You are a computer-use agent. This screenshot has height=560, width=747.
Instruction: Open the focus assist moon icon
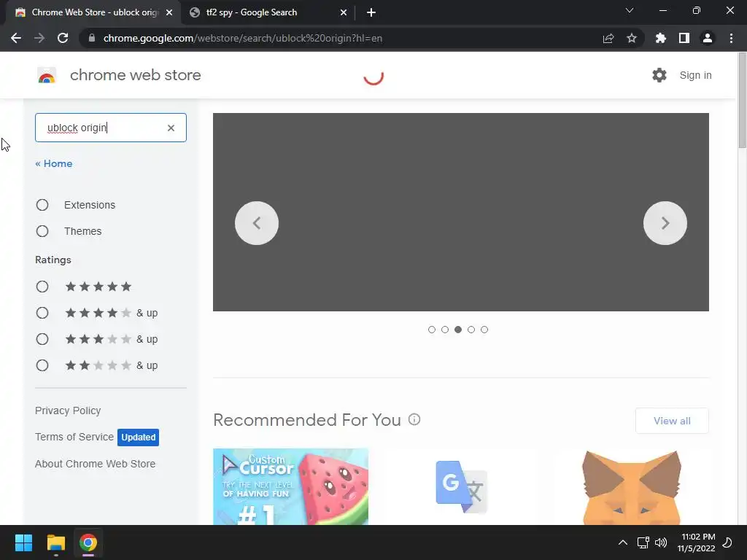tap(727, 542)
